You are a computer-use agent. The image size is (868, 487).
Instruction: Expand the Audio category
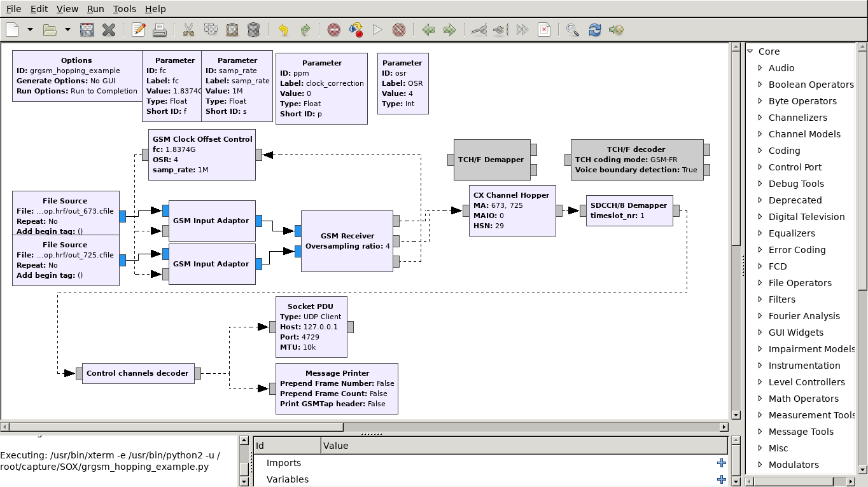pyautogui.click(x=760, y=68)
